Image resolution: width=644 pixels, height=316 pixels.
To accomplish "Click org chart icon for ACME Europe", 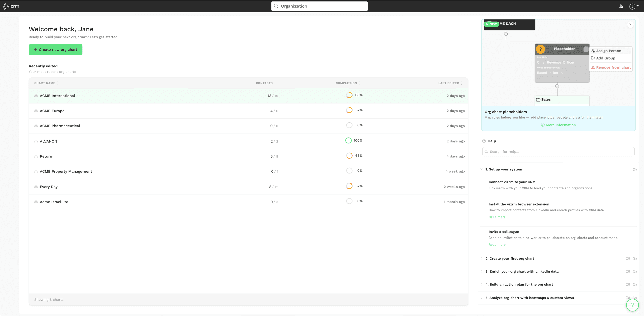I will click(x=36, y=111).
